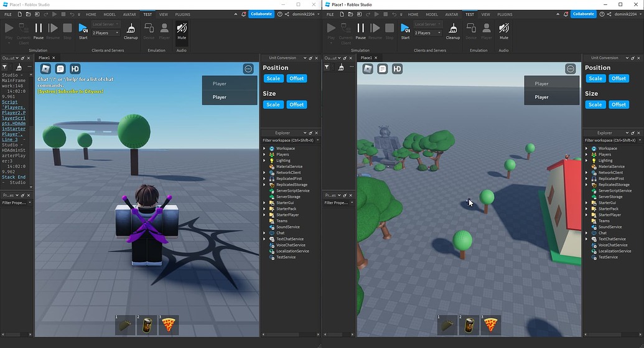Mute audio in right Studio window

pyautogui.click(x=503, y=31)
